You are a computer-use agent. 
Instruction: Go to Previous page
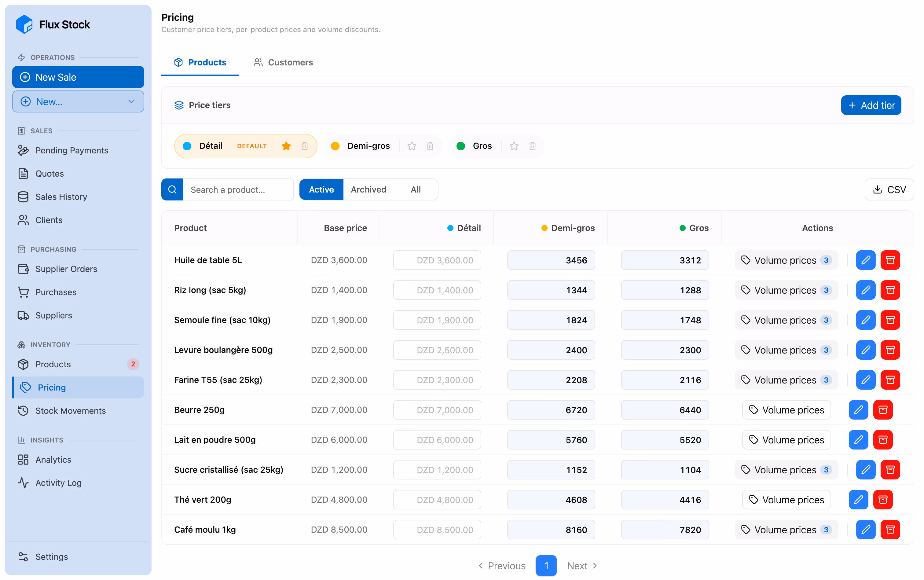click(502, 565)
